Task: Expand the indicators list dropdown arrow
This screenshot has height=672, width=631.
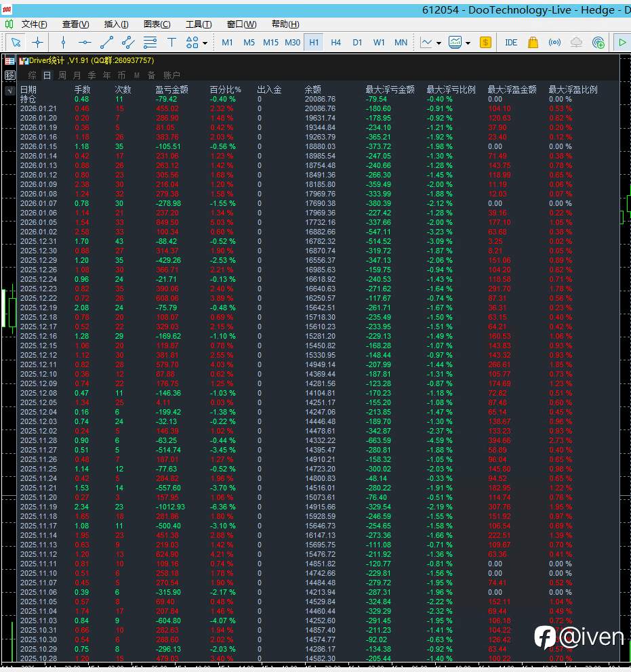Action: click(x=468, y=43)
